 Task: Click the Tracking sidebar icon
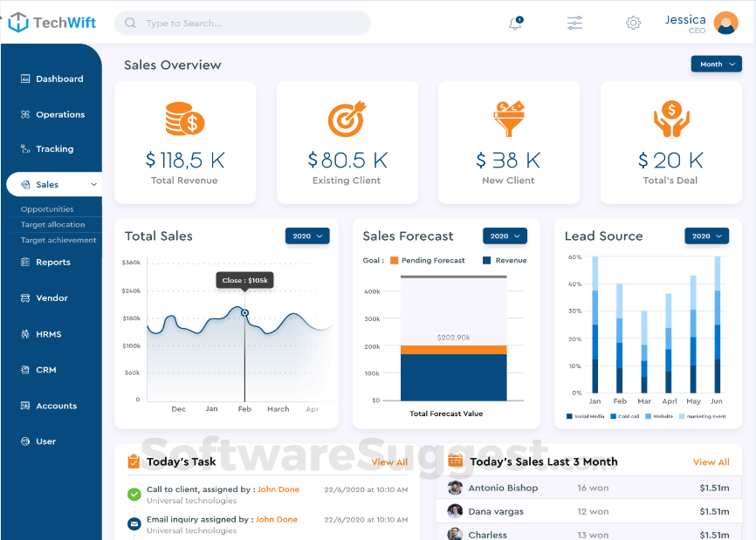(x=25, y=149)
